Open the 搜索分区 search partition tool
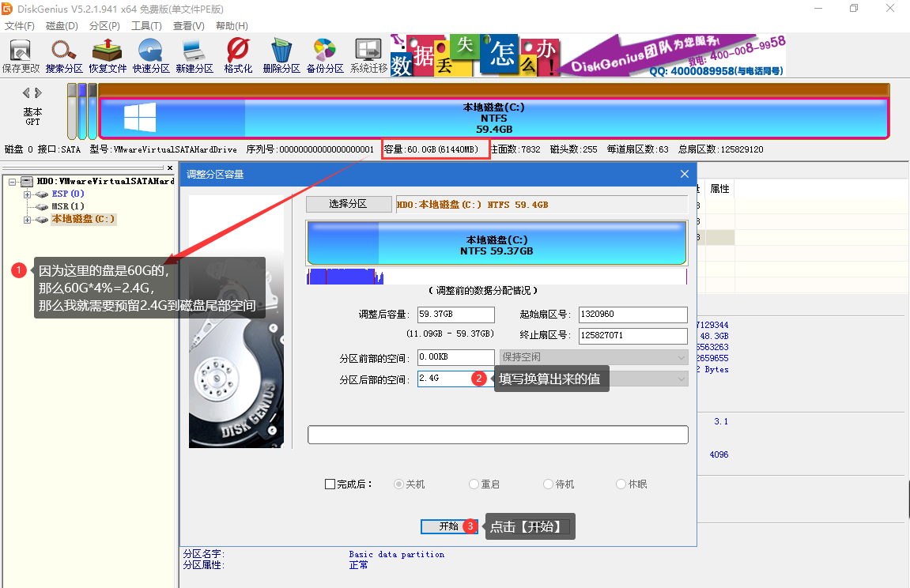910x588 pixels. (64, 56)
